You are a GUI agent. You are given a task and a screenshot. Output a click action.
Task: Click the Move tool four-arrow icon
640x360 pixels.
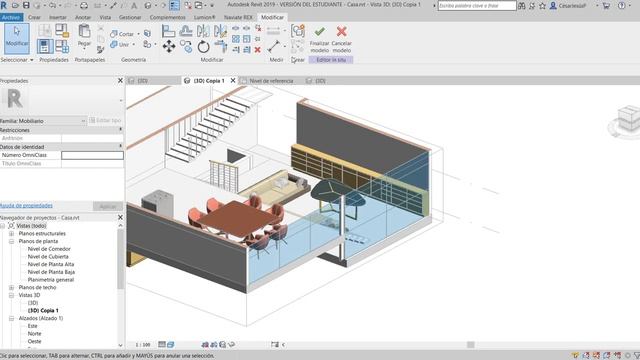coord(169,46)
